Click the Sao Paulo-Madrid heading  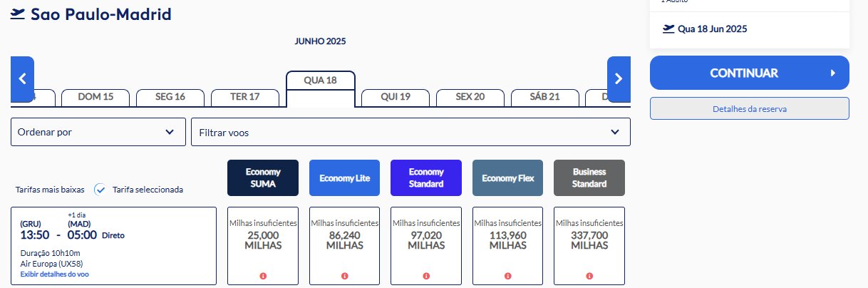[101, 14]
